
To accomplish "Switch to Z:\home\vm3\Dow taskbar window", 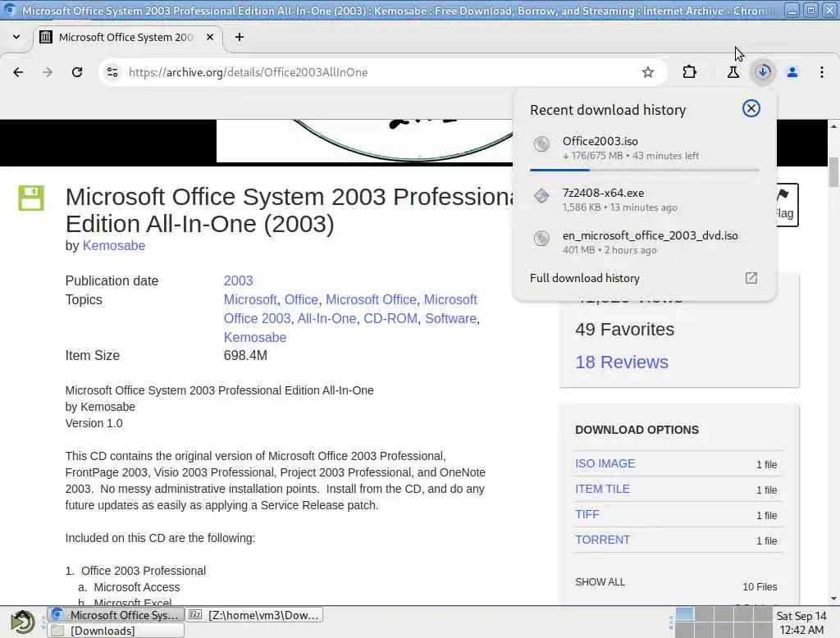I will coord(254,615).
